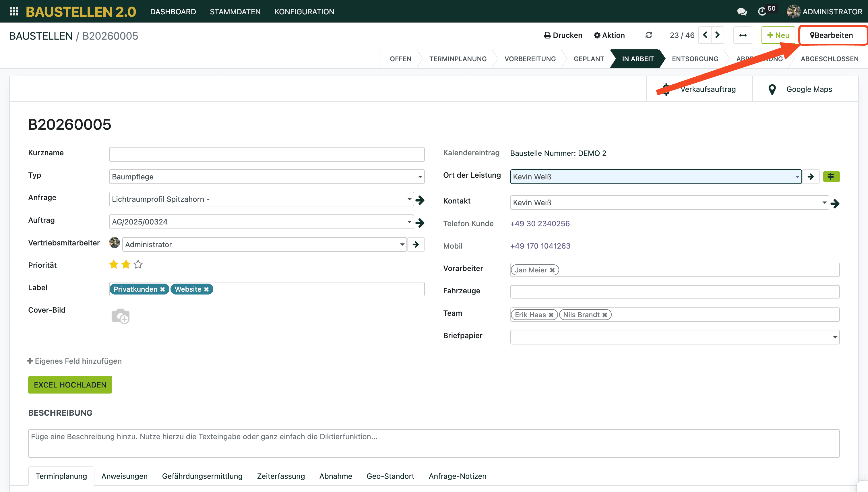The height and width of the screenshot is (492, 868).
Task: Open the Stammdaten menu
Action: tap(235, 11)
